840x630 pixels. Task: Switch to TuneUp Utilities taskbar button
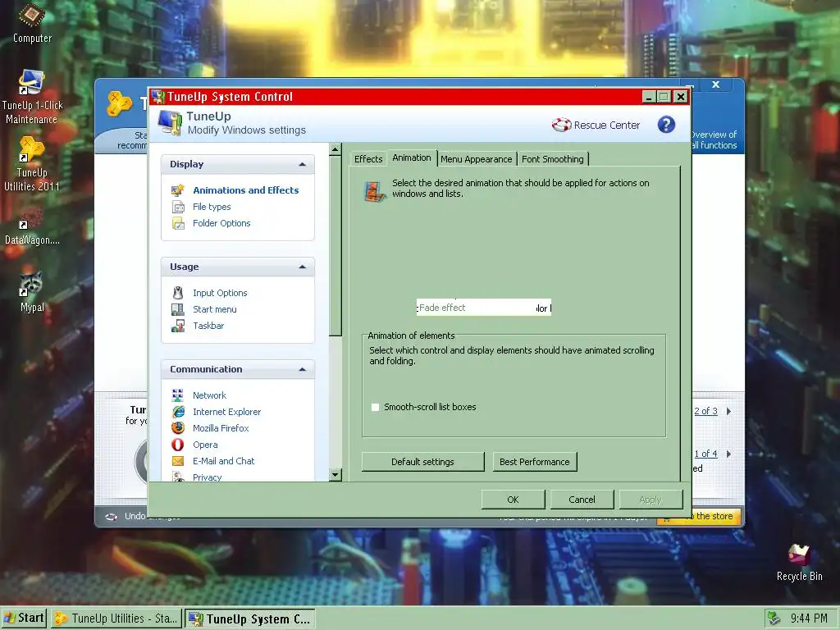point(116,619)
